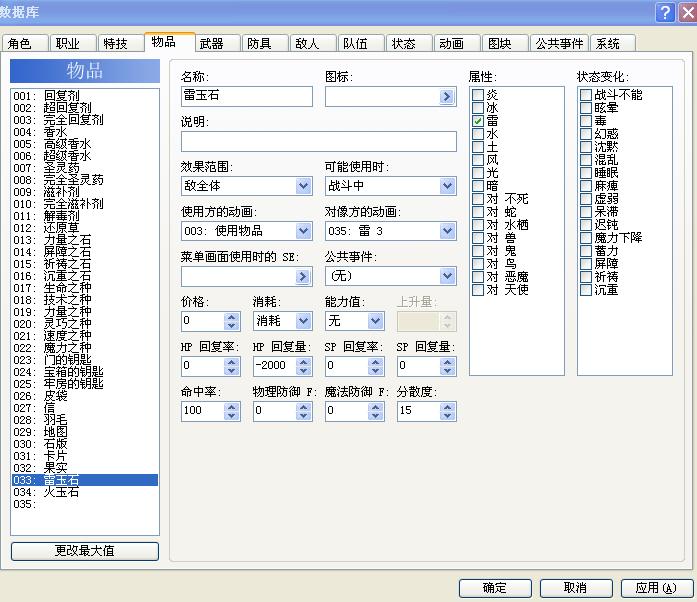Select item 017: 生命之种
Image resolution: width=697 pixels, height=602 pixels.
tap(84, 288)
